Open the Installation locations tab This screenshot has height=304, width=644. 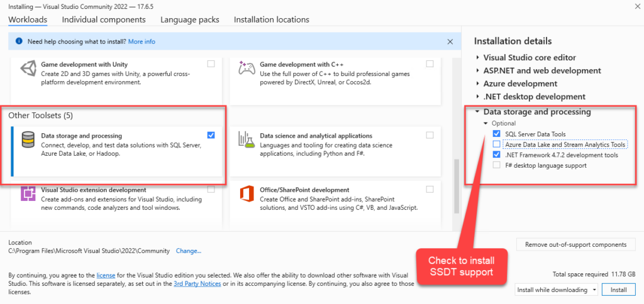(272, 19)
